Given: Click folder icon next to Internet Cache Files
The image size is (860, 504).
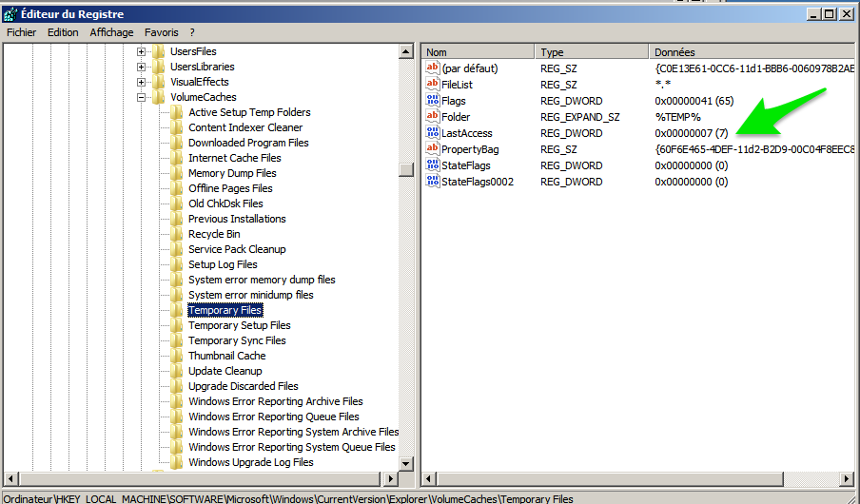Looking at the screenshot, I should (x=177, y=158).
